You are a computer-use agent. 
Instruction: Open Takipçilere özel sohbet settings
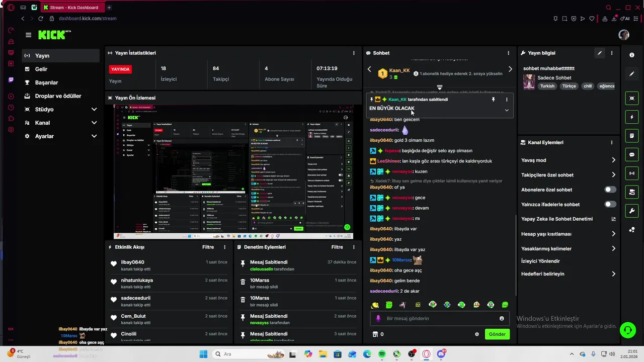[569, 175]
